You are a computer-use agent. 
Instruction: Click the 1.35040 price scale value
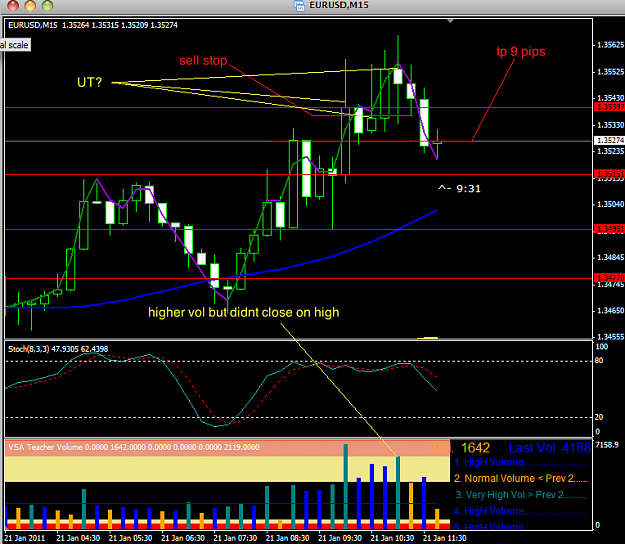610,204
